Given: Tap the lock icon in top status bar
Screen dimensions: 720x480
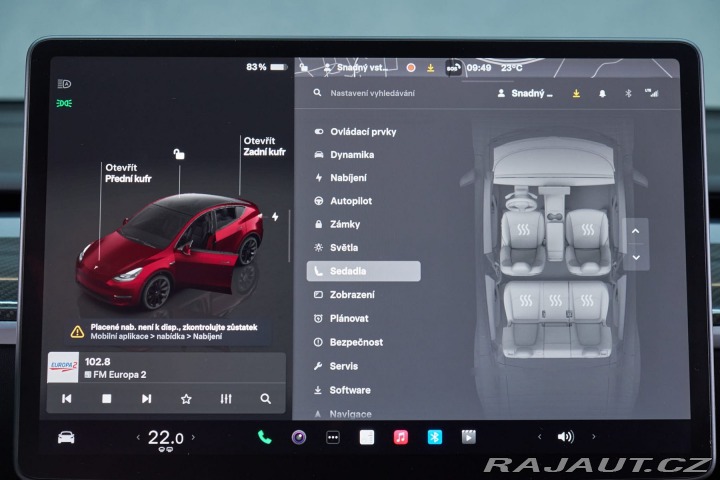Looking at the screenshot, I should [304, 68].
